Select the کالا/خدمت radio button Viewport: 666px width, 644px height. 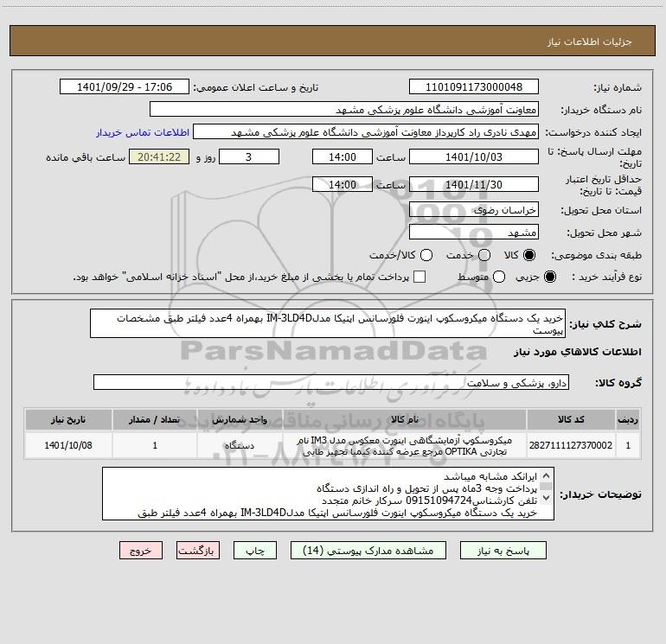click(x=426, y=255)
